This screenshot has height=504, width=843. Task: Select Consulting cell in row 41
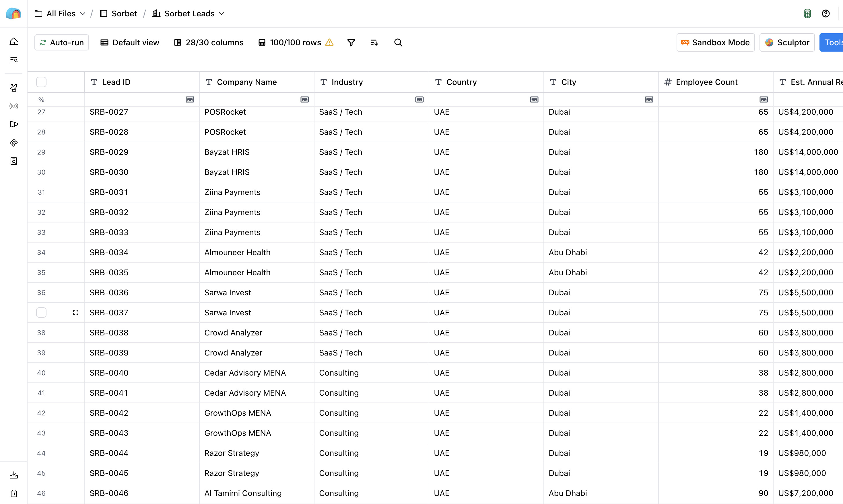click(372, 392)
